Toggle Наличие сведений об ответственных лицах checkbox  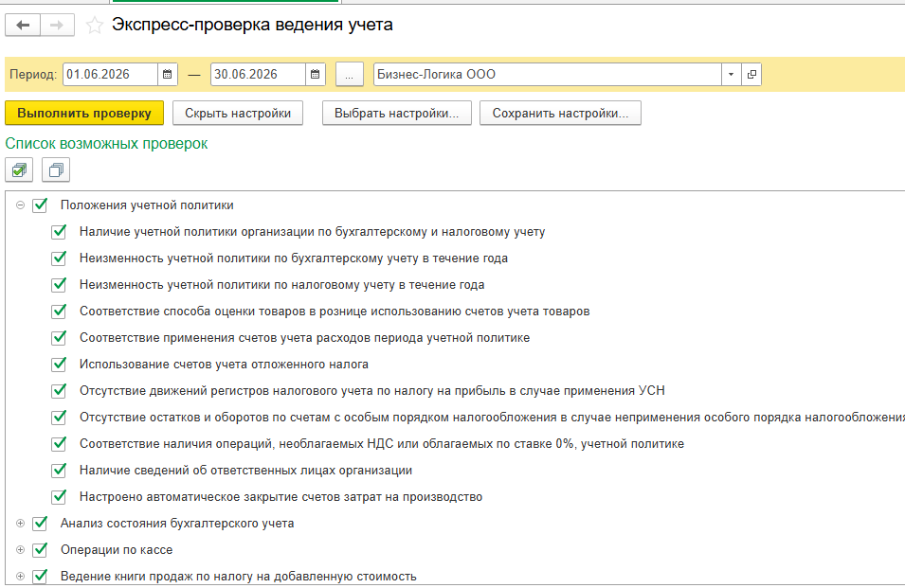[59, 471]
